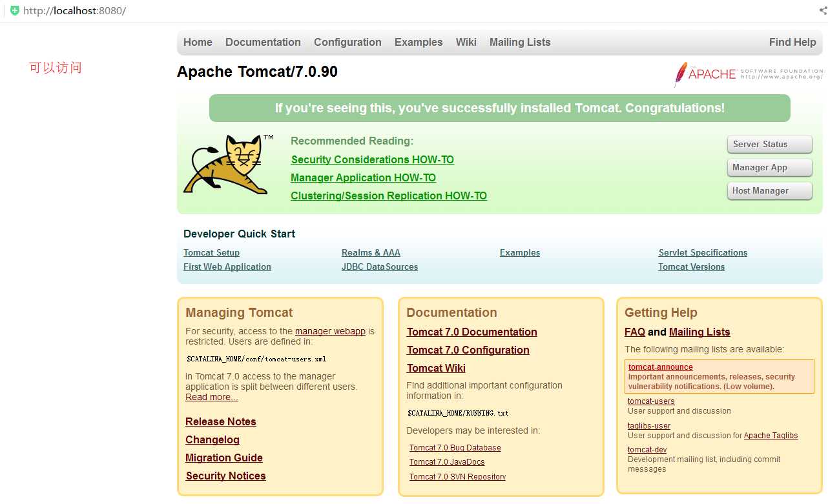Open Tomcat 7.0 Documentation link

coord(472,332)
